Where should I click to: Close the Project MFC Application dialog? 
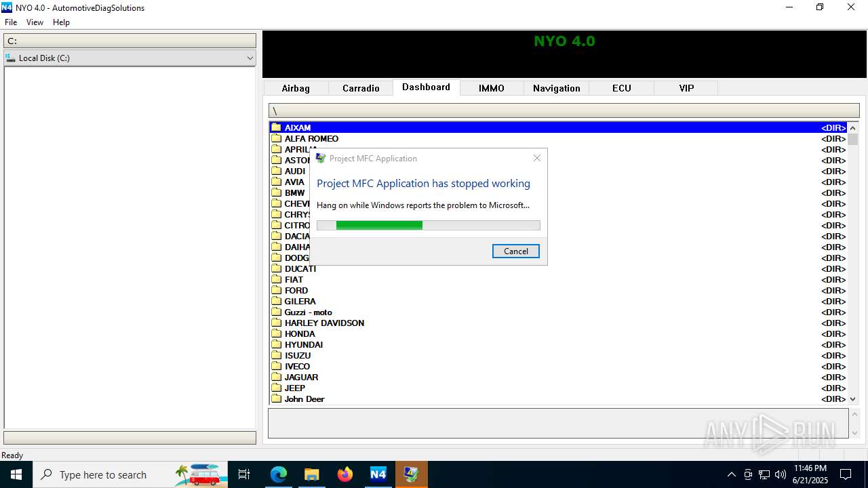[537, 158]
